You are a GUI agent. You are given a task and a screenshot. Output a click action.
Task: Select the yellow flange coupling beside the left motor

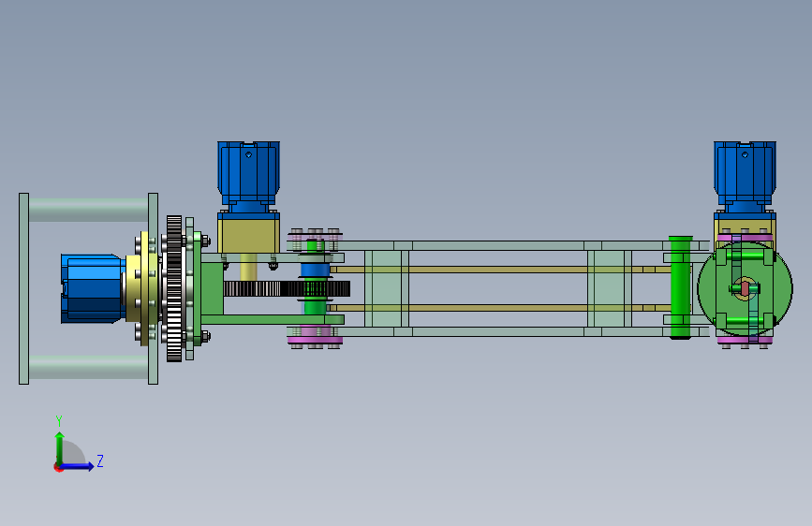(140, 288)
